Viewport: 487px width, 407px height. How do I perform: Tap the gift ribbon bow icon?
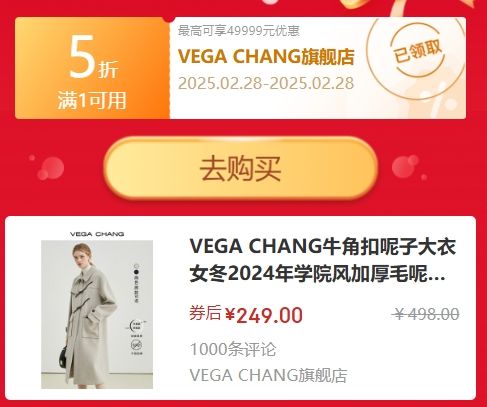click(400, 6)
